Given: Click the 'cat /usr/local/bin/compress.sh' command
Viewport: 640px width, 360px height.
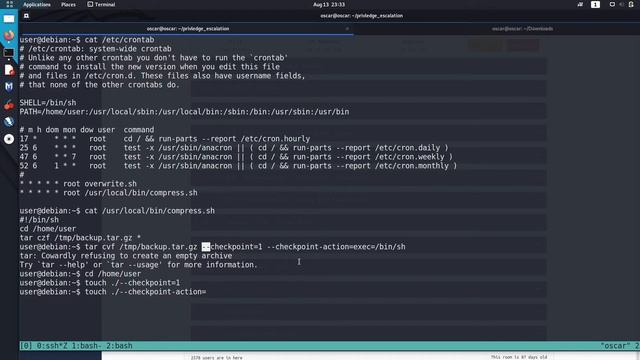Looking at the screenshot, I should [x=149, y=211].
